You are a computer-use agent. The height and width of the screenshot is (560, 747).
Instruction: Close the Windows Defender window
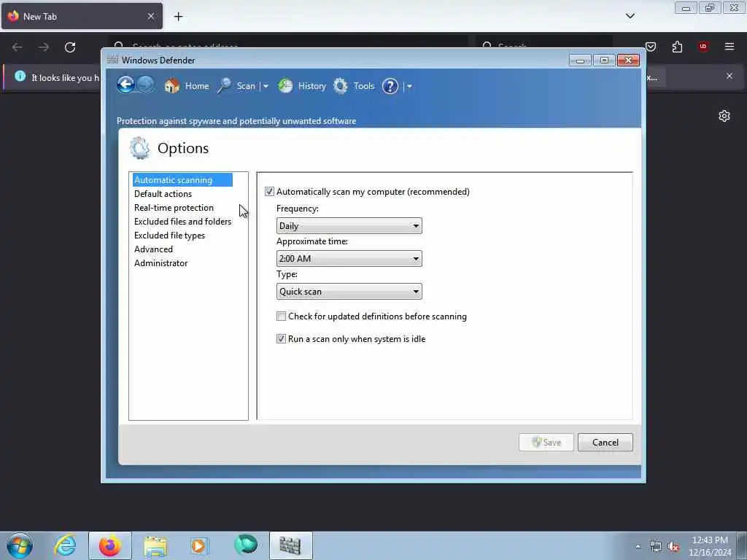(628, 60)
